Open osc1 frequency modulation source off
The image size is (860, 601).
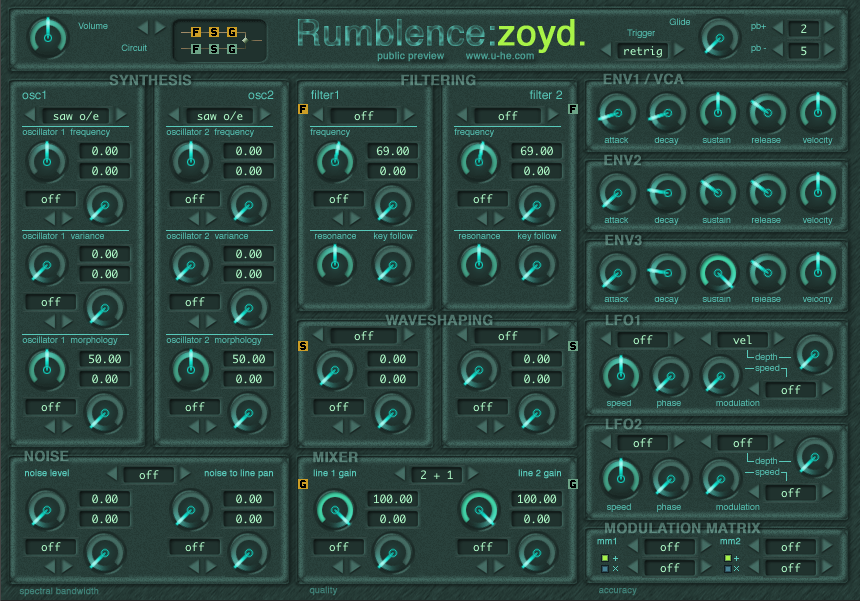(x=50, y=199)
